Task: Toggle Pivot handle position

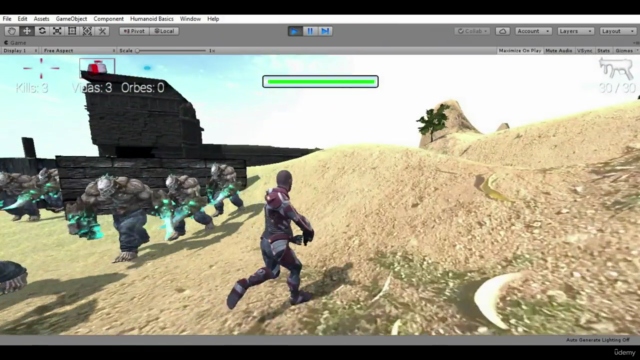Action: click(x=134, y=31)
